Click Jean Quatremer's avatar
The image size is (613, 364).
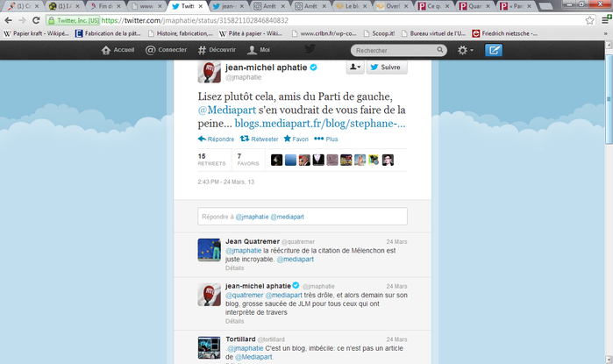pos(209,250)
